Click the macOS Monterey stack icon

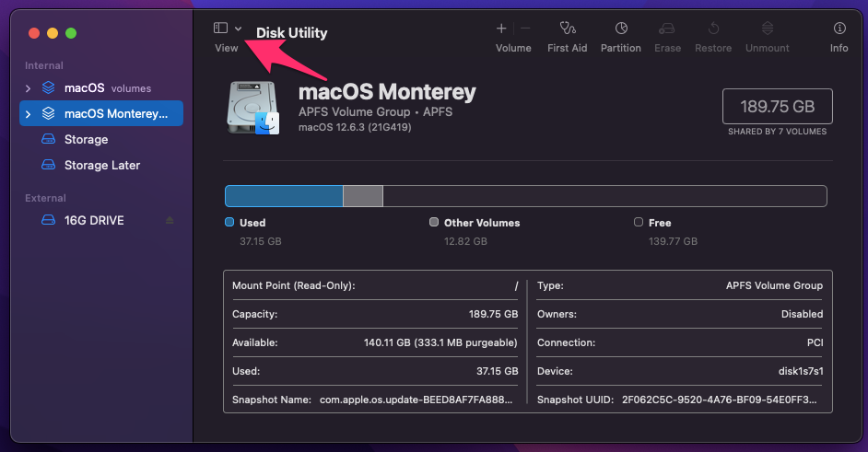point(49,113)
